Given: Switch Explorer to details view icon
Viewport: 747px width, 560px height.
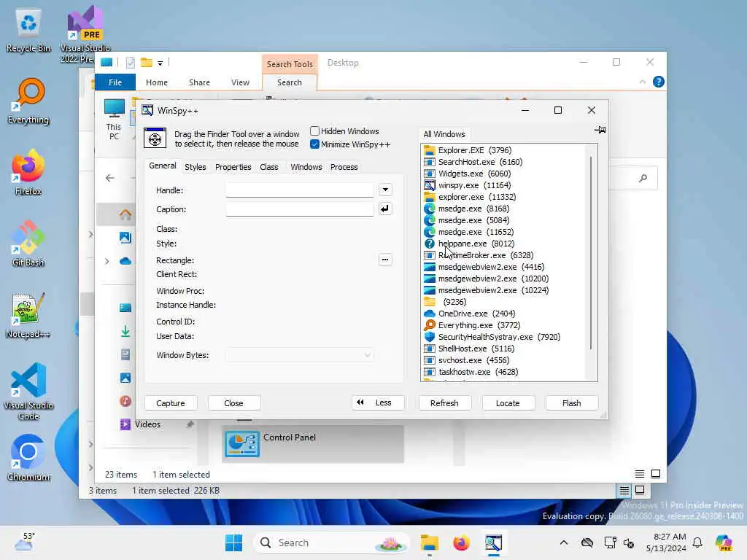Looking at the screenshot, I should click(x=639, y=474).
